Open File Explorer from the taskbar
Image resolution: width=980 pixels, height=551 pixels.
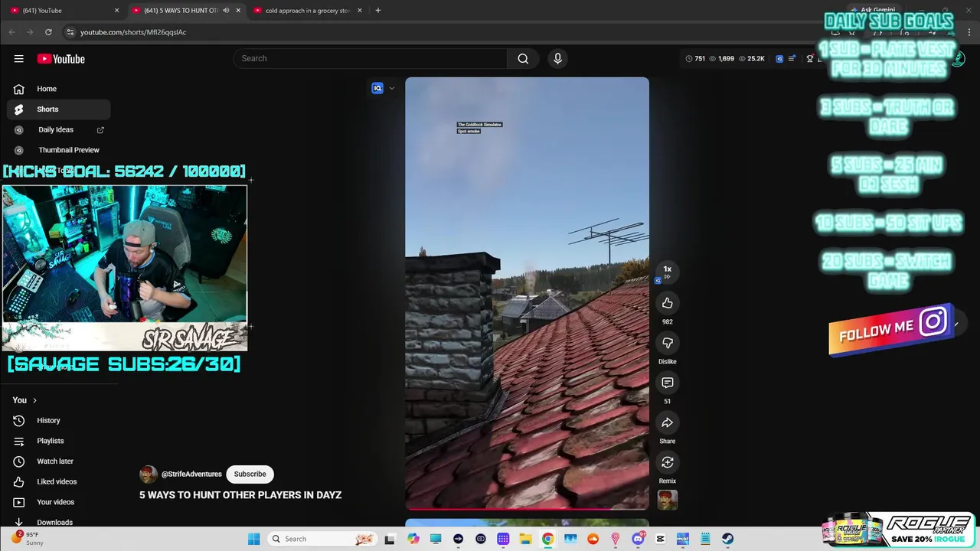(x=525, y=539)
